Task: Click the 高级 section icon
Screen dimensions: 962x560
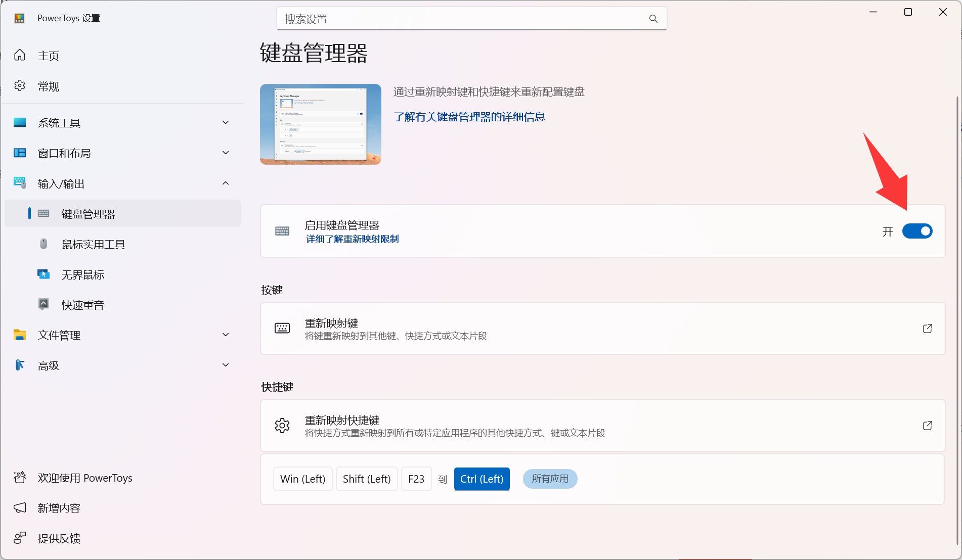Action: 20,365
